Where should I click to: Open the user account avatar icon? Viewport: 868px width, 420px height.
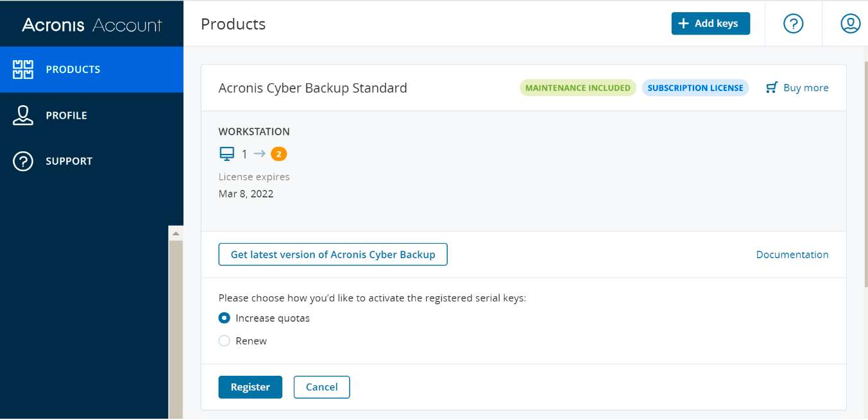850,24
